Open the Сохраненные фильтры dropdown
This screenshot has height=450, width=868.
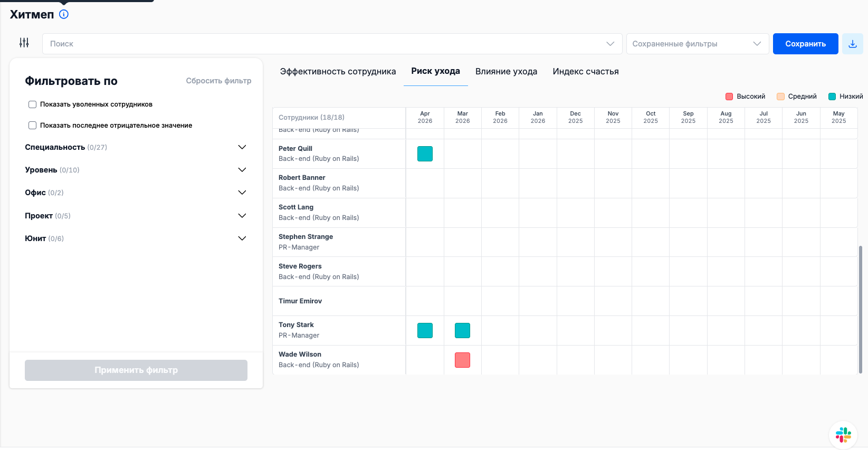pos(697,44)
